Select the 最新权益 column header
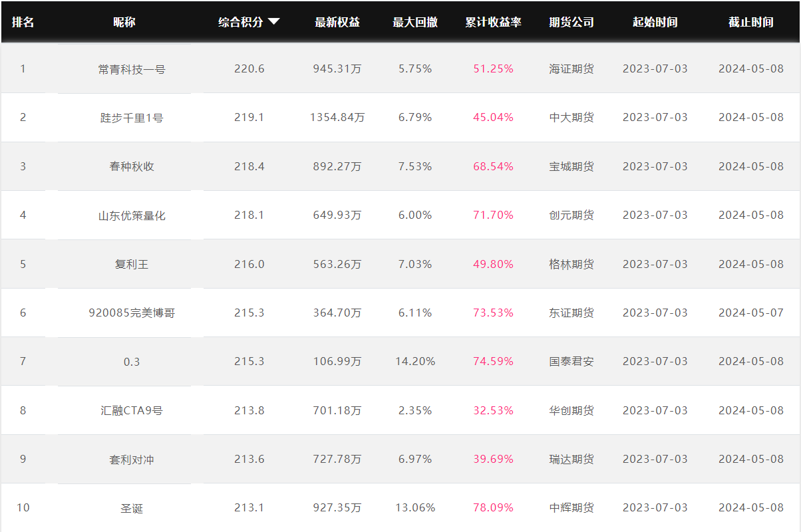The height and width of the screenshot is (532, 801). (x=337, y=22)
